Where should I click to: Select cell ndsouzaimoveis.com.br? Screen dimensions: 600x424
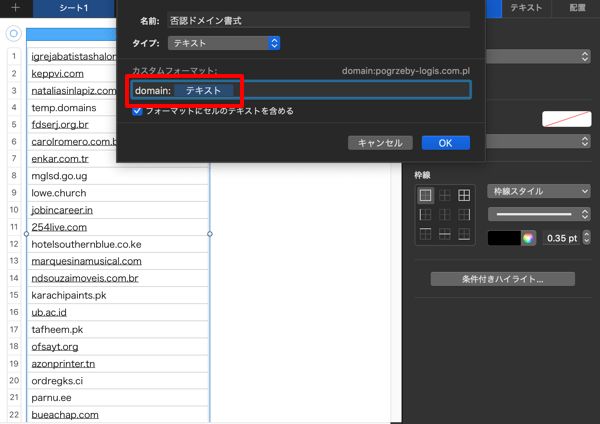(118, 278)
